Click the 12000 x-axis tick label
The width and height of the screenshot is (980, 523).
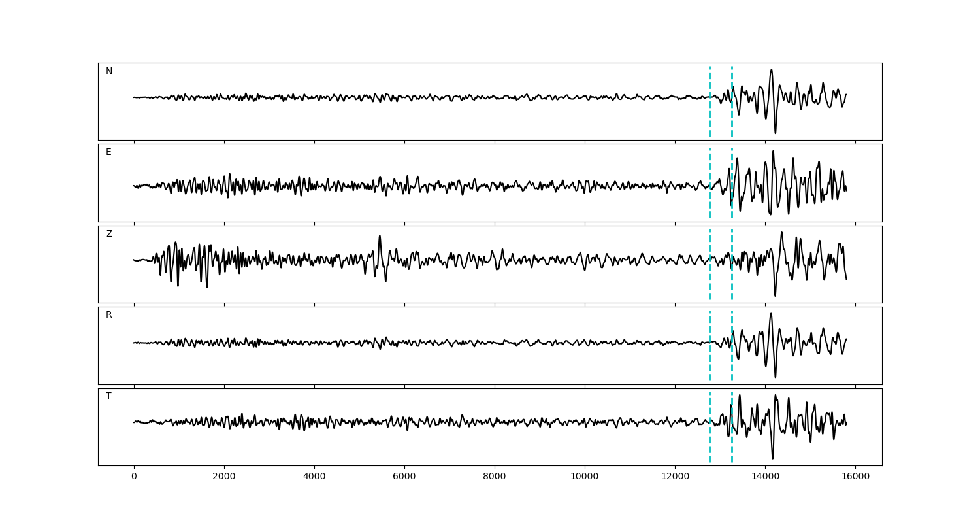(675, 477)
